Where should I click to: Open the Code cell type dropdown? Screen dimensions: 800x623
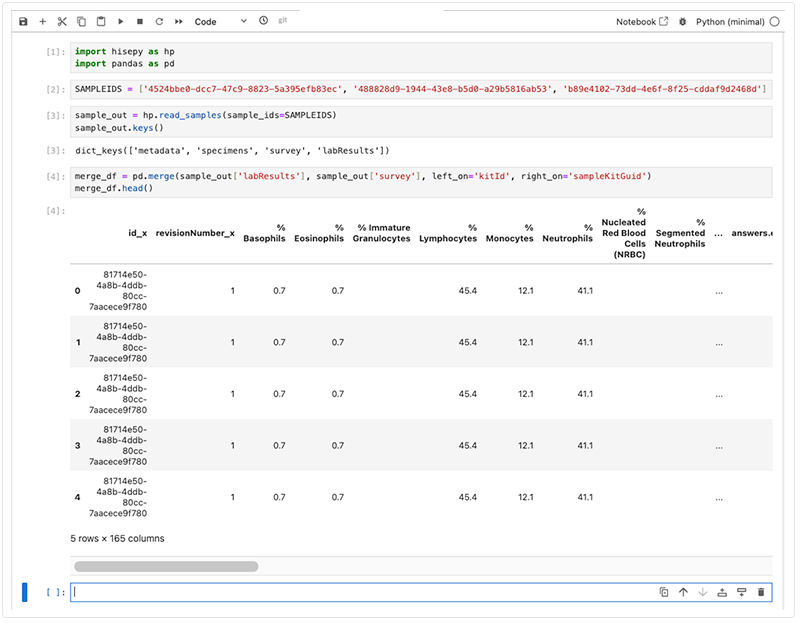220,21
